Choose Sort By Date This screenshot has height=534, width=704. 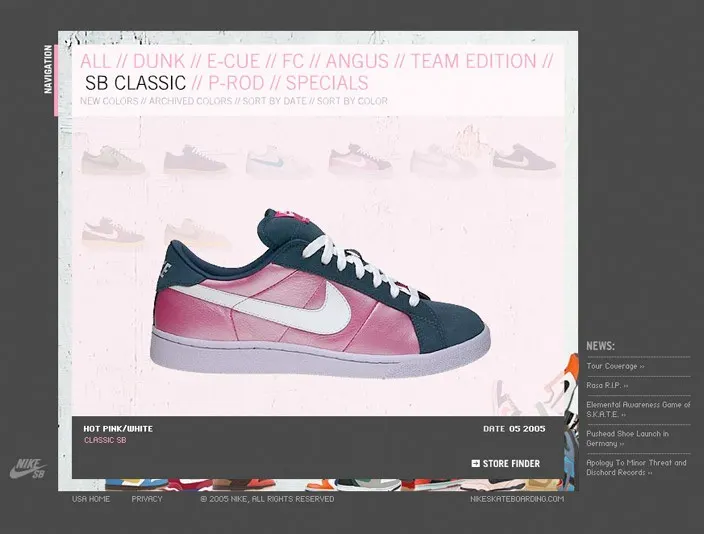pyautogui.click(x=274, y=101)
